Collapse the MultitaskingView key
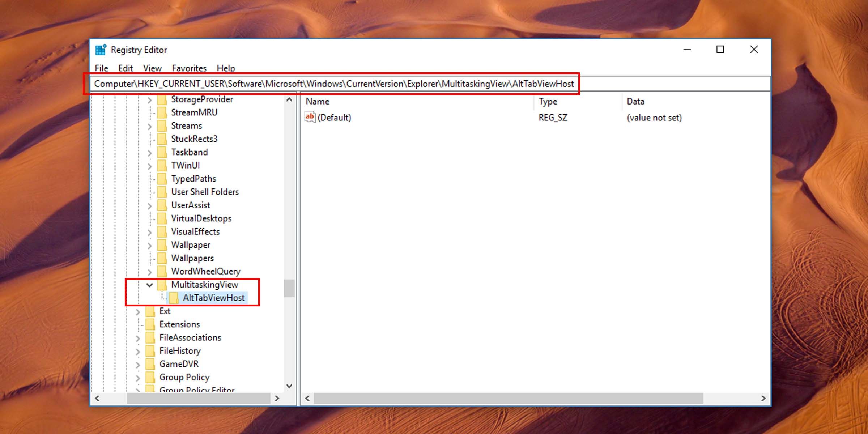 click(x=149, y=285)
